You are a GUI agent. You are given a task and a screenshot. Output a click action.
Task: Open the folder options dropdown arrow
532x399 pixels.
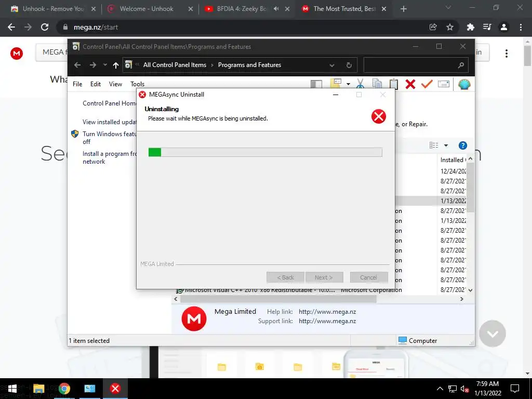point(348,84)
